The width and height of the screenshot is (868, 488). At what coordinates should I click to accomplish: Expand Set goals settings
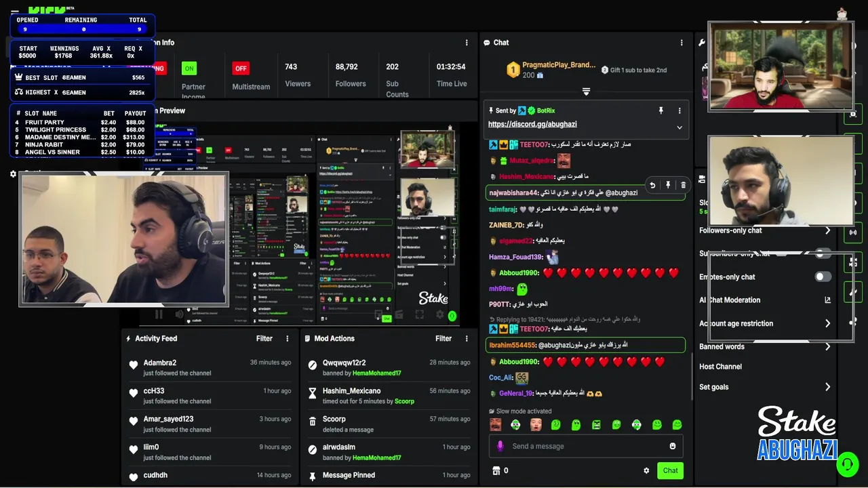click(x=827, y=387)
